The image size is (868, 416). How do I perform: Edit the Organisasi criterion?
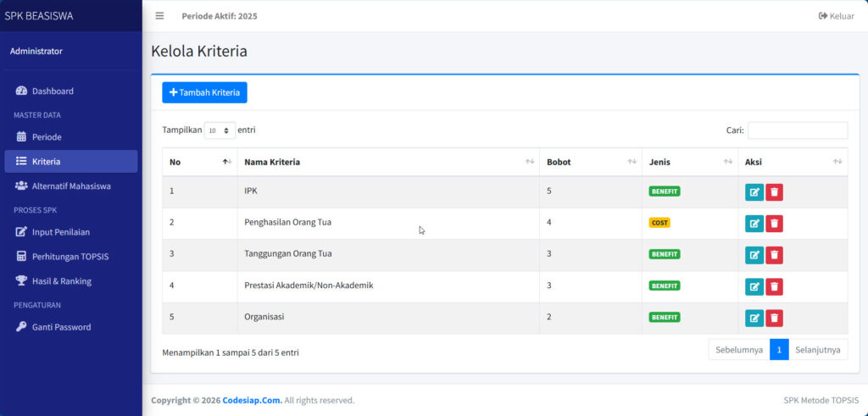754,318
